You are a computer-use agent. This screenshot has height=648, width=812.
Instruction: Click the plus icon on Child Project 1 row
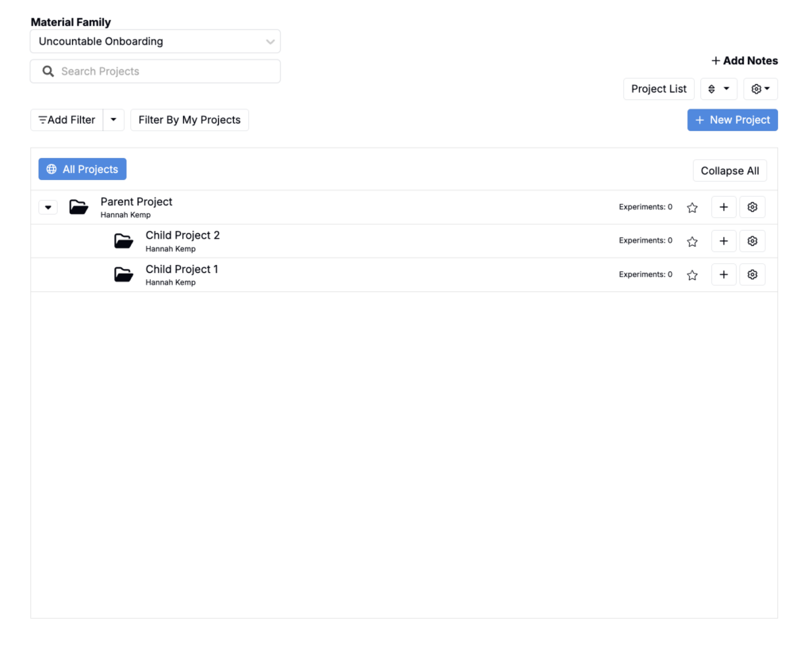coord(723,274)
